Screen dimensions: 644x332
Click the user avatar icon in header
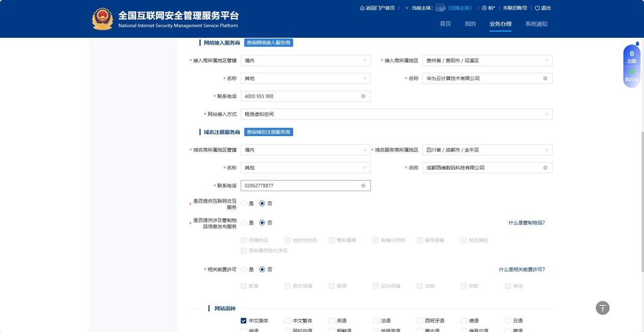click(484, 8)
